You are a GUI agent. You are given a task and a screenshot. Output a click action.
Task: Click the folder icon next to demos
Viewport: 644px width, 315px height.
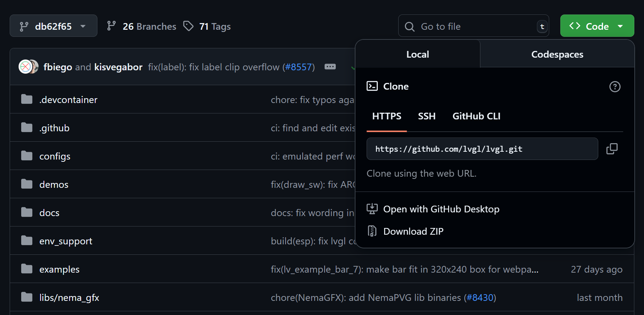pyautogui.click(x=27, y=184)
